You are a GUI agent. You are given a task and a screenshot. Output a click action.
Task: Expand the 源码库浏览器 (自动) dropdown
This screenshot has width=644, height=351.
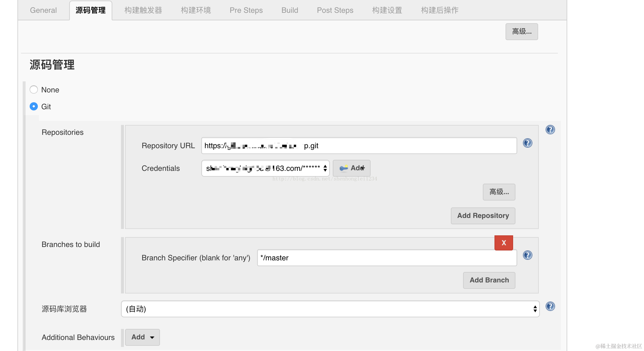tap(330, 309)
